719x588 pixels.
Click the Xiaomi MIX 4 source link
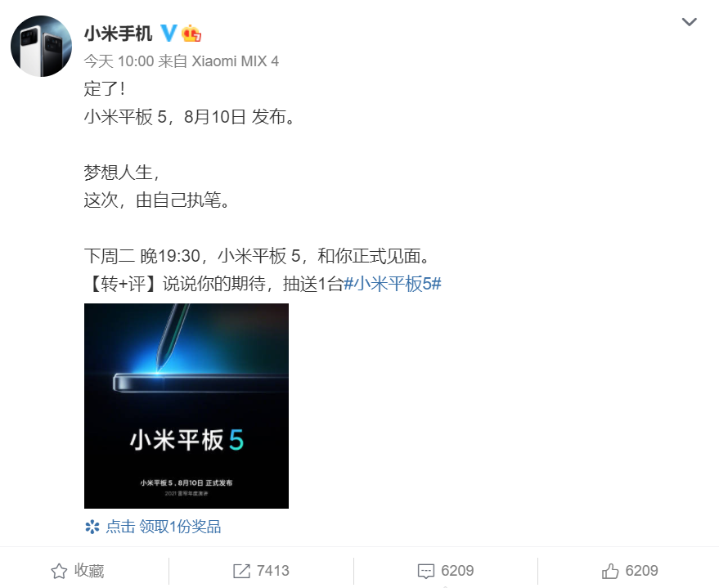(x=235, y=61)
